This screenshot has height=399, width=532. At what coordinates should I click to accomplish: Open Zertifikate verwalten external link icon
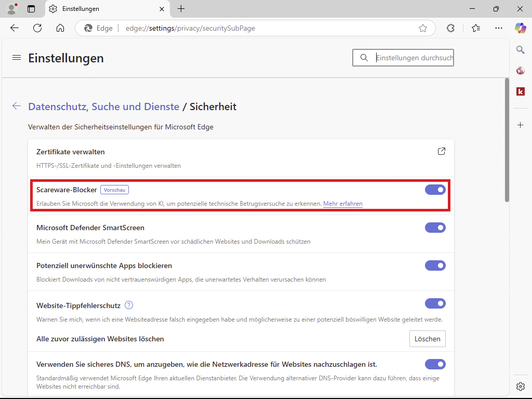tap(442, 151)
